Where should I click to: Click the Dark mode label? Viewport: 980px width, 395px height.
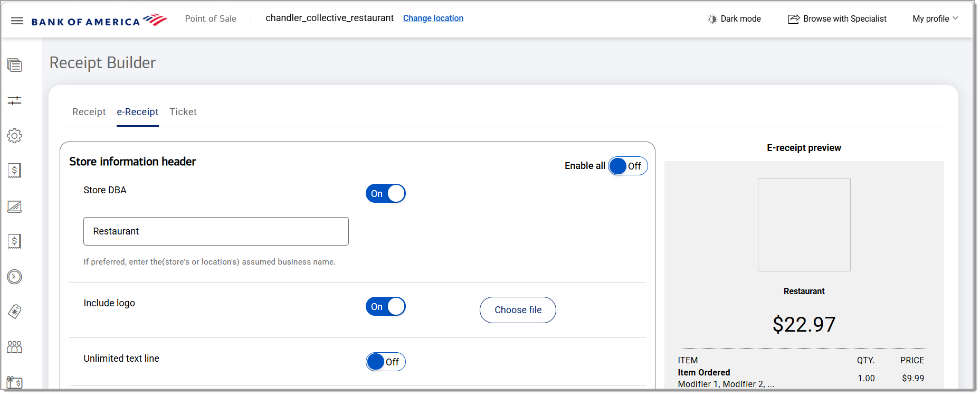(741, 19)
